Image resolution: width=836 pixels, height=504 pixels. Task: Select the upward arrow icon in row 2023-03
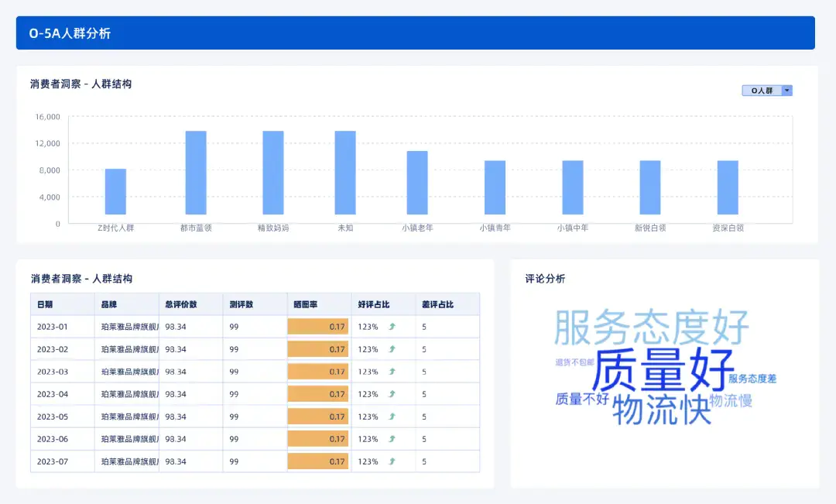pos(392,372)
